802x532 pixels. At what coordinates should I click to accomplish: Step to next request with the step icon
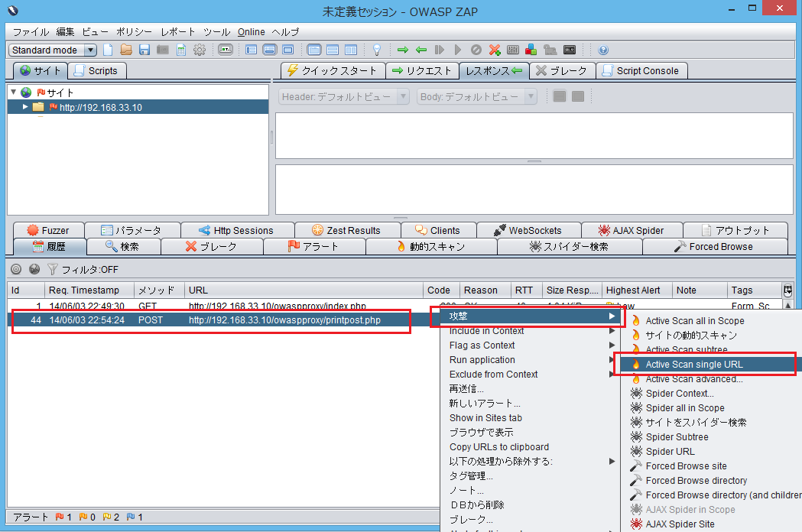(440, 50)
